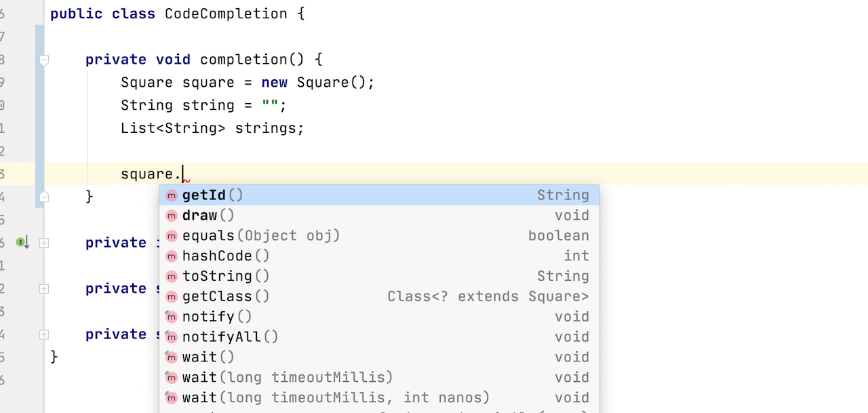Click the method icon next to toString()
The width and height of the screenshot is (868, 413).
[x=172, y=277]
